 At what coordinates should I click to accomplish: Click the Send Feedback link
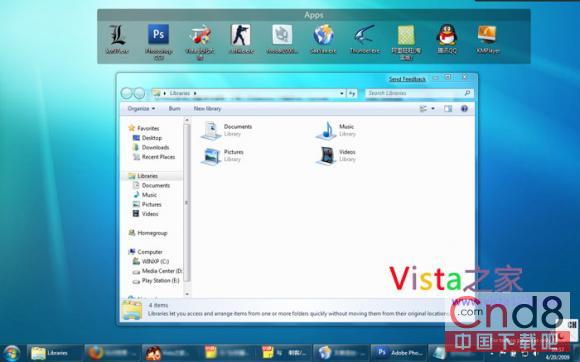[x=407, y=79]
